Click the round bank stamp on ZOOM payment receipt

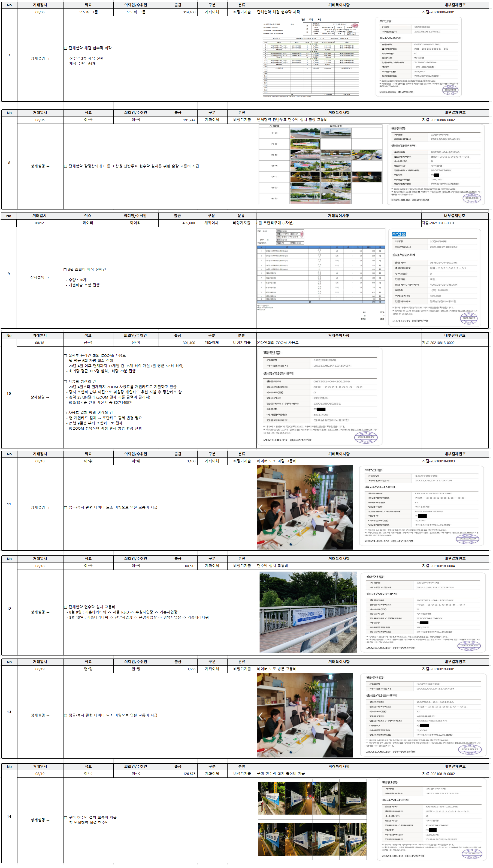pyautogui.click(x=366, y=437)
